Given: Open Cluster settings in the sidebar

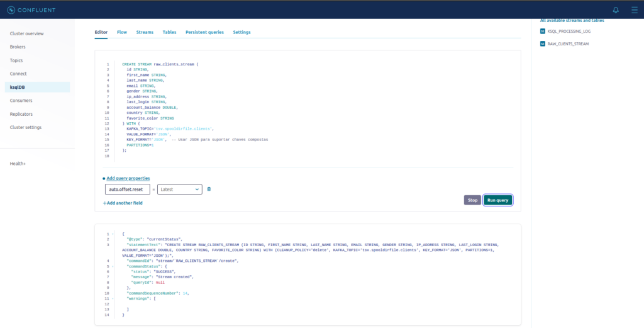Looking at the screenshot, I should [x=26, y=127].
